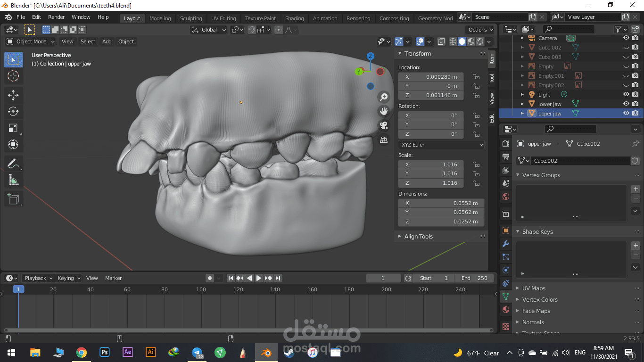Select the Scale tool
This screenshot has width=644, height=362.
click(x=13, y=128)
